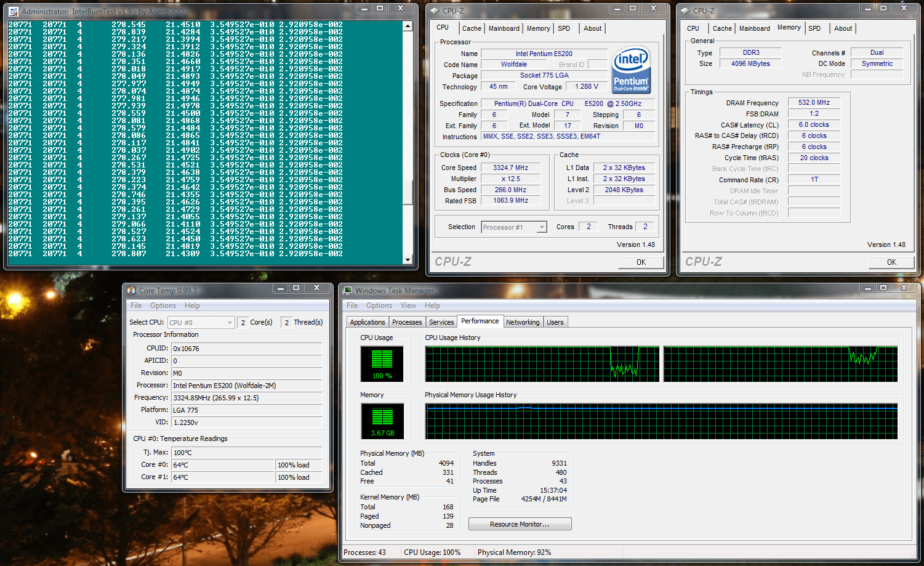Click the title bar icon of CPU-Z CPU window
Screen dimensions: 924x566
pos(435,10)
